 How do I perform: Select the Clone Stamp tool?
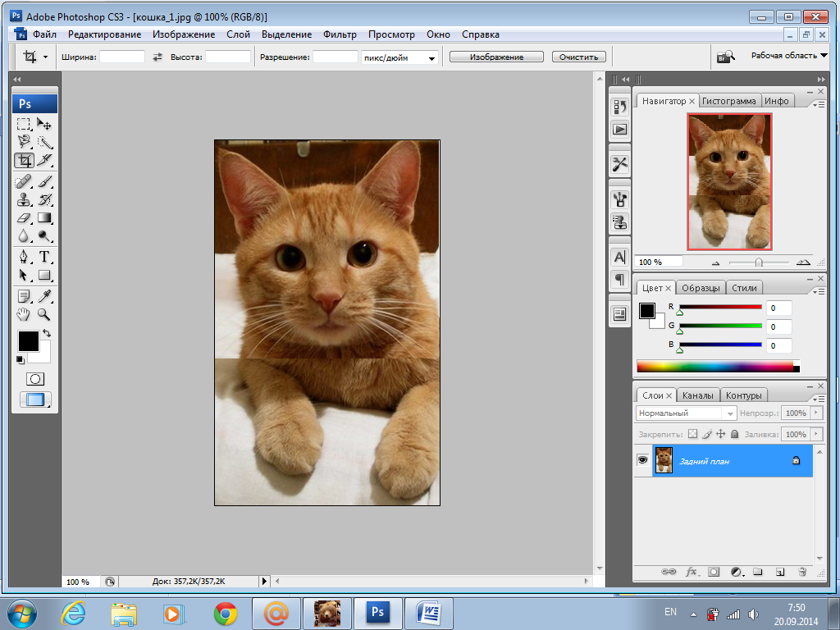point(24,200)
